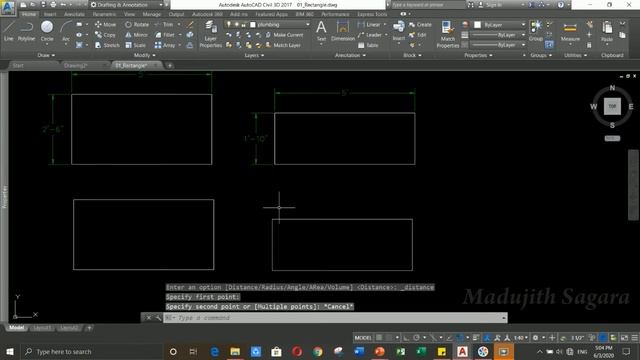Click the Leader button
Viewport: 640px width, 360px height.
coord(370,35)
